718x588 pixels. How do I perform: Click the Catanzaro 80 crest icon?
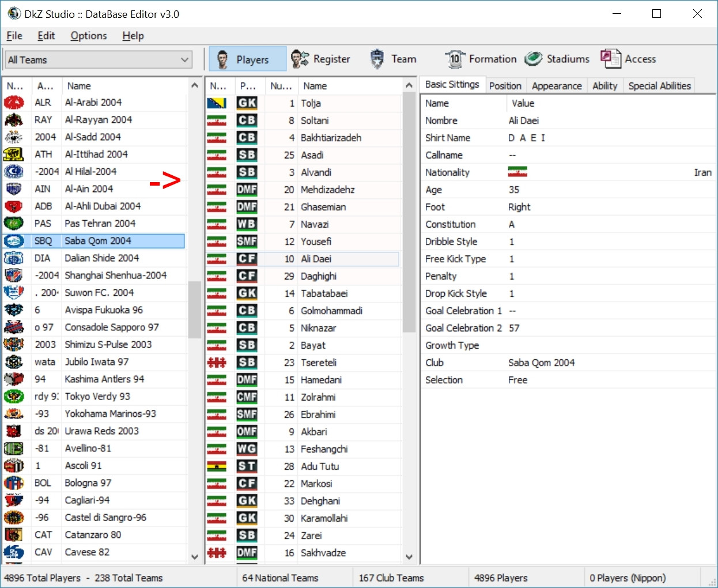14,535
